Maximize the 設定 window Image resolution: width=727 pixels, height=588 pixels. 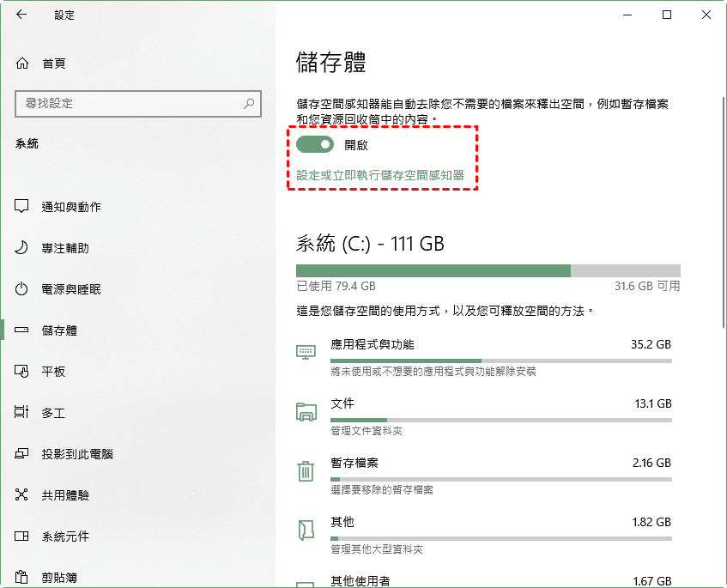click(x=667, y=15)
